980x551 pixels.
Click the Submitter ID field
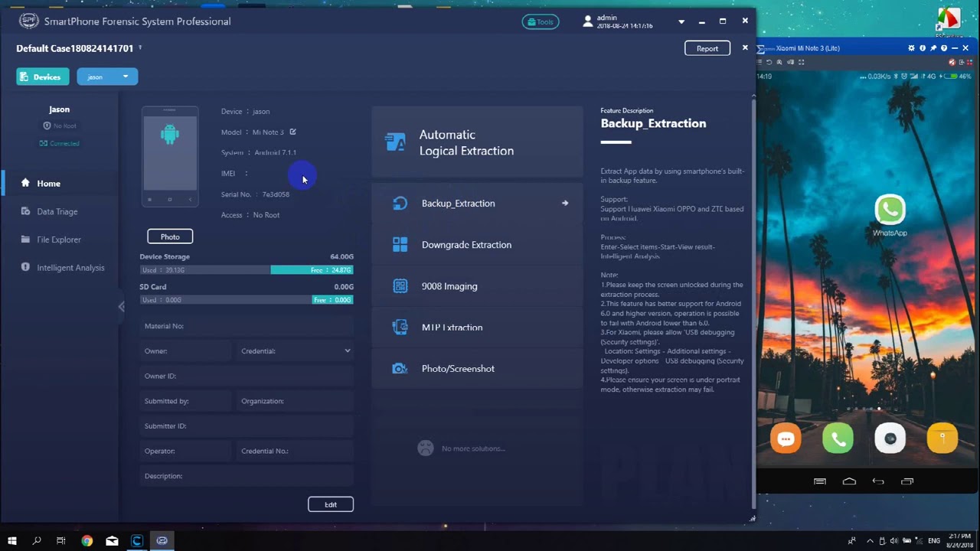247,426
